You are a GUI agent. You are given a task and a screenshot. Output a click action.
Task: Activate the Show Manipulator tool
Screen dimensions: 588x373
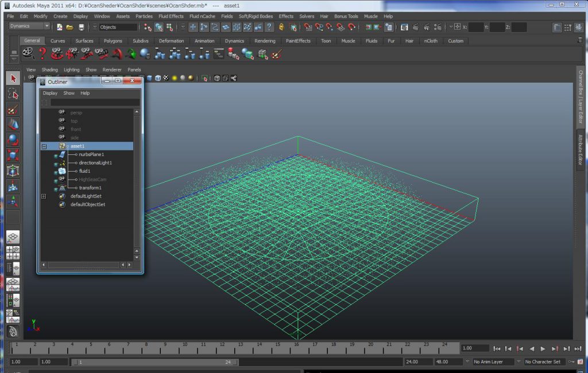(x=13, y=201)
